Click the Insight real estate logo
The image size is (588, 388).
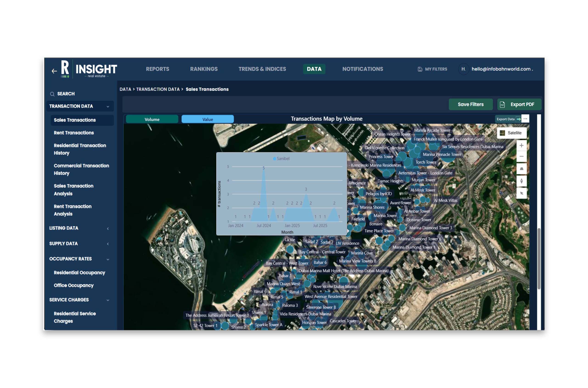click(89, 69)
